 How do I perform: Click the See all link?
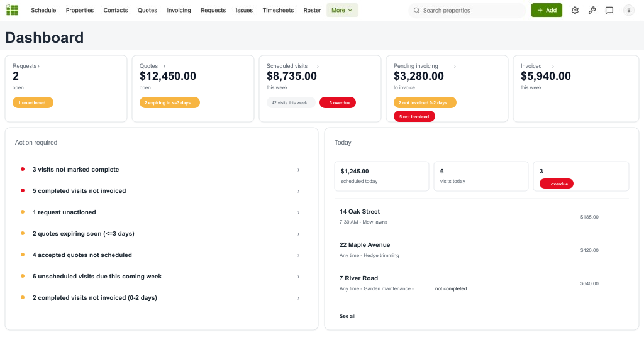coord(347,317)
